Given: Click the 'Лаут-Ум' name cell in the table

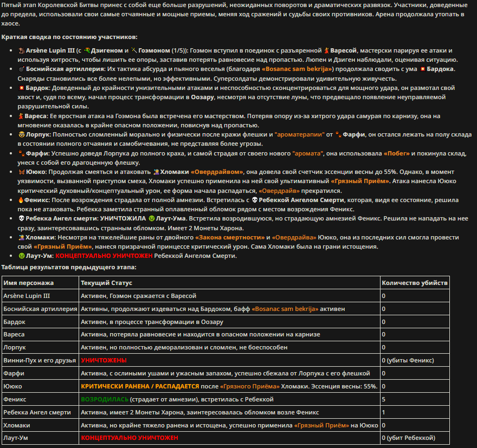Looking at the screenshot, I should [x=40, y=438].
